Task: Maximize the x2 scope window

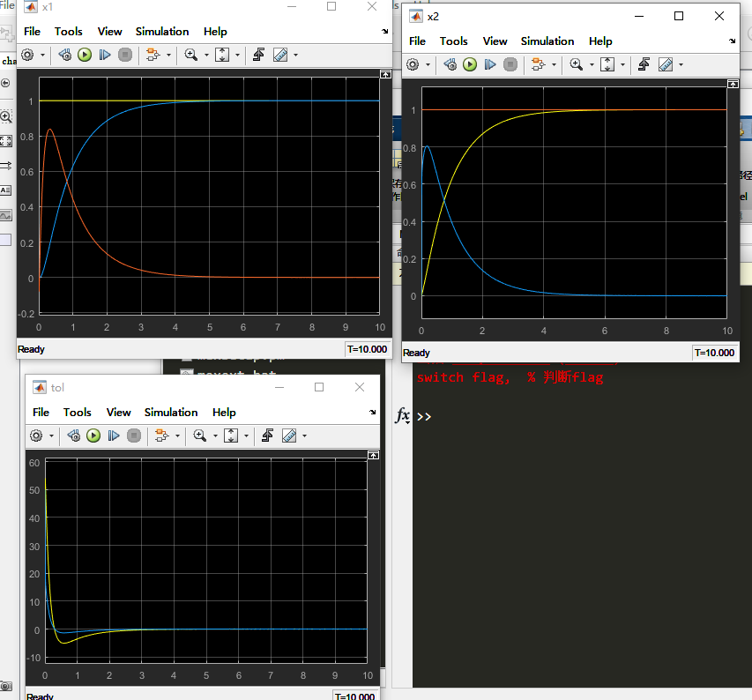Action: coord(679,16)
